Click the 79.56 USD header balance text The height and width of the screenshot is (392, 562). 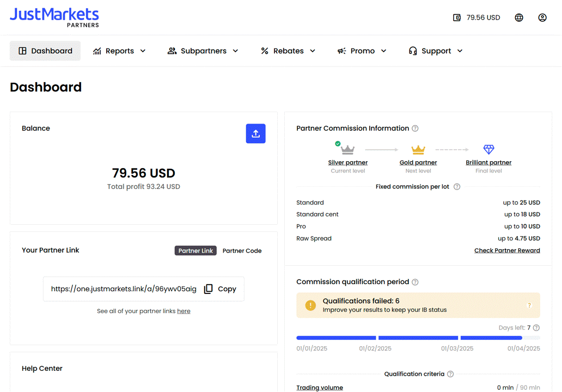click(x=483, y=17)
